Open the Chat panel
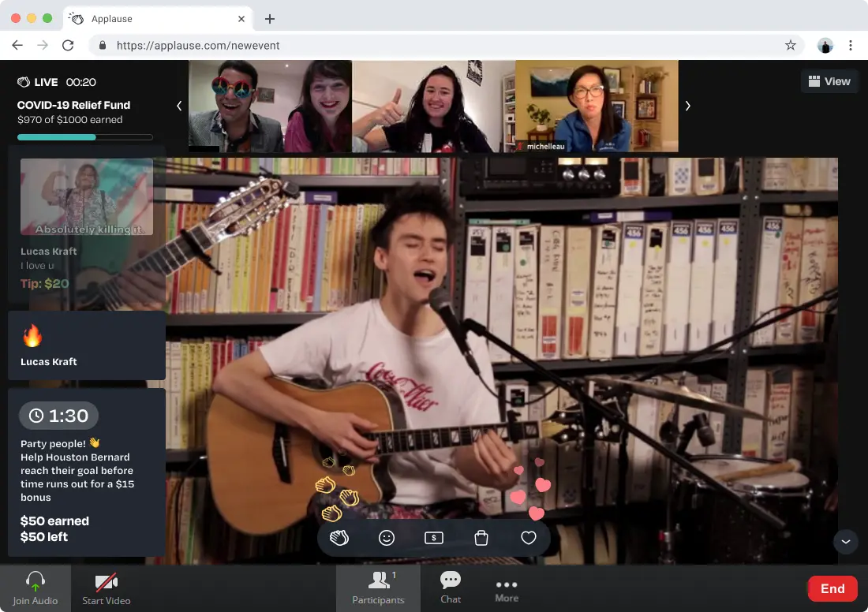 pyautogui.click(x=451, y=588)
